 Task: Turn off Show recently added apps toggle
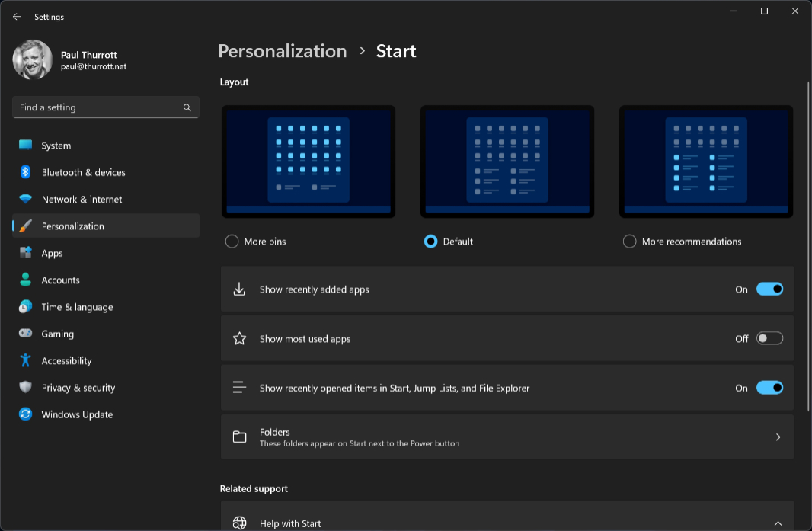(769, 289)
